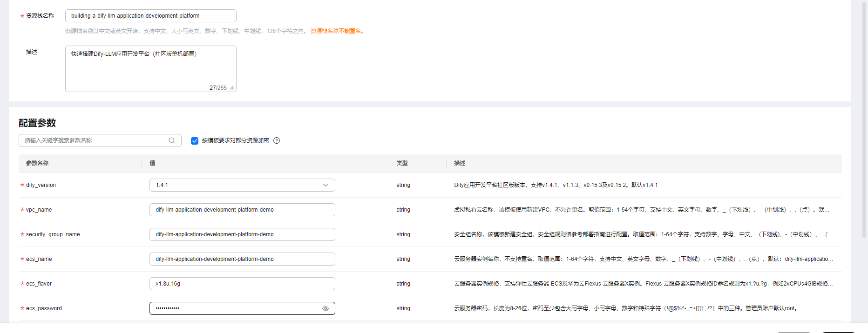Screen dimensions: 868x333
Task: Click the ecs_name row description text
Action: click(644, 259)
